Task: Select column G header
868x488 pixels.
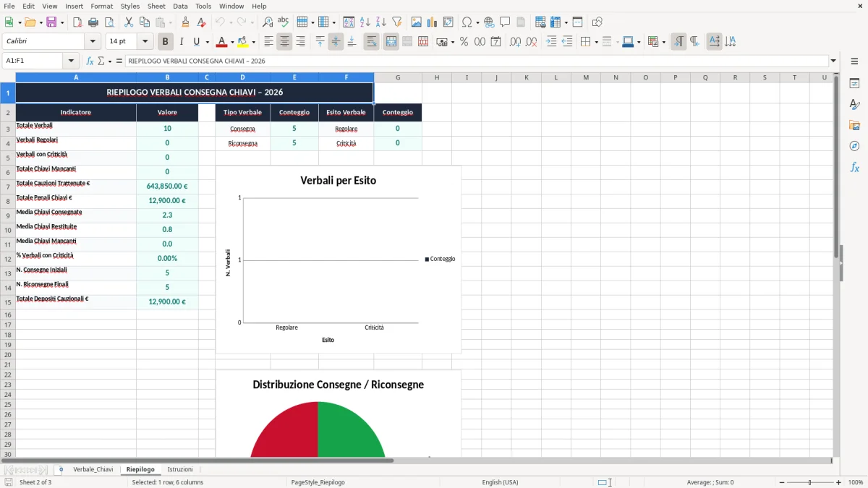Action: [398, 77]
